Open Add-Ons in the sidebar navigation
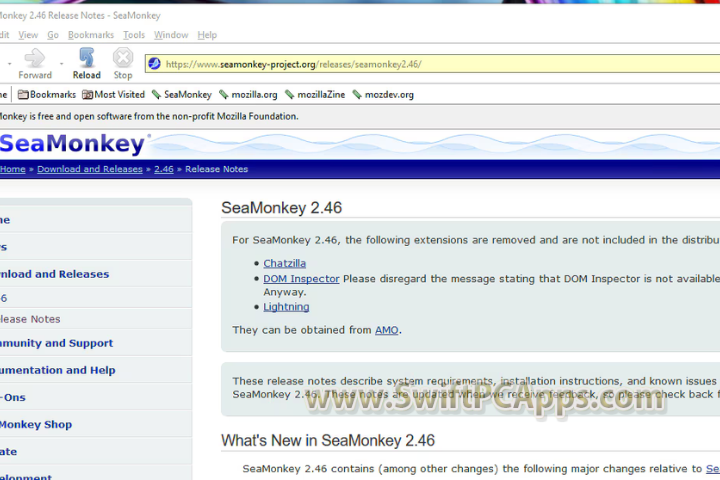Image resolution: width=720 pixels, height=480 pixels. coord(13,397)
